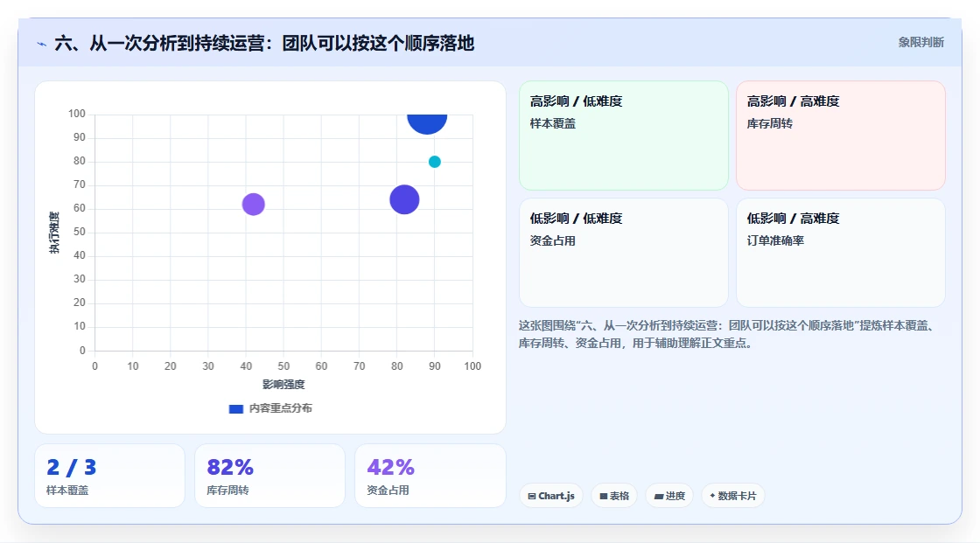Click the 表格 tag chip
The height and width of the screenshot is (543, 980).
[614, 496]
